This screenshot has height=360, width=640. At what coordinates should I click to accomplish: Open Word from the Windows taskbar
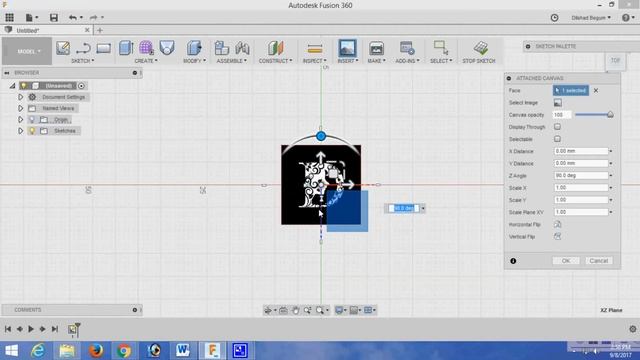point(183,350)
